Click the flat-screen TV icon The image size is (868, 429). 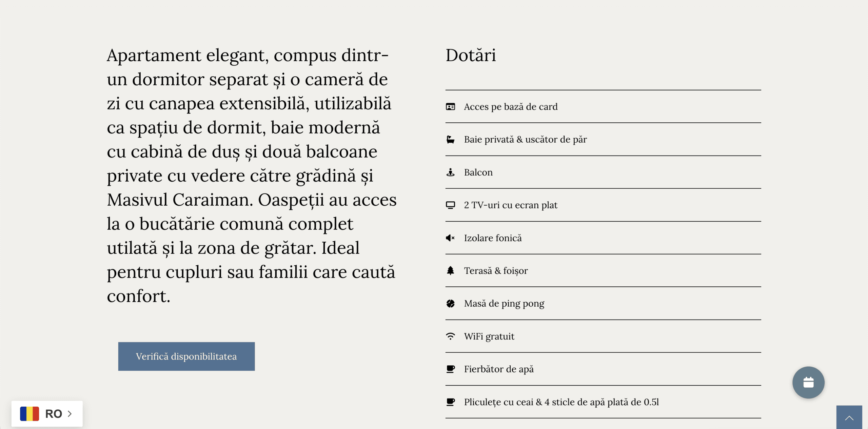pos(450,205)
